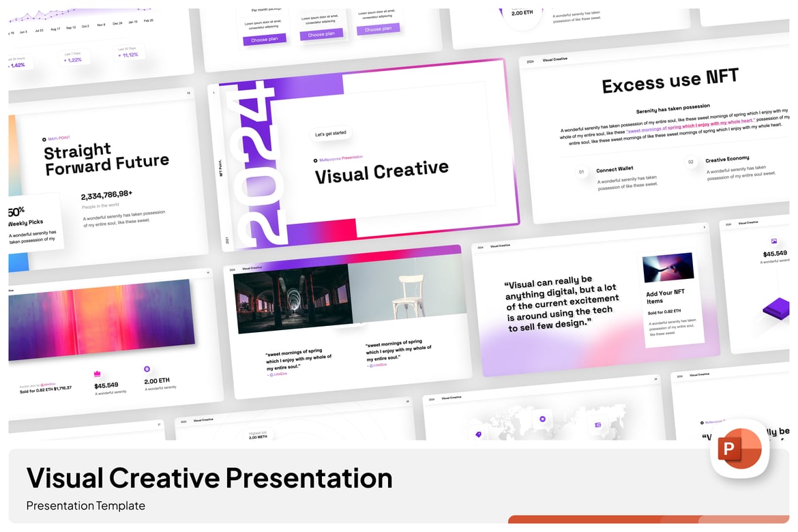Screen dimensions: 798x532
Task: Click the MAIN POINT label
Action: (59, 138)
